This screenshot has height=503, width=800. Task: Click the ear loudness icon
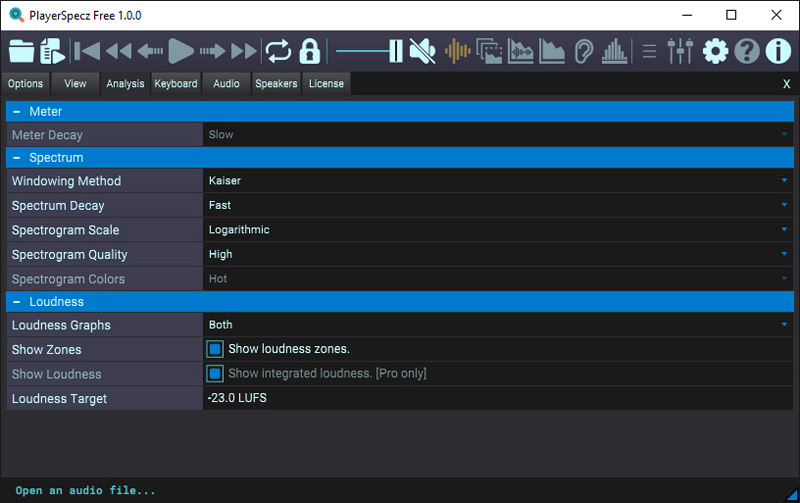click(584, 50)
